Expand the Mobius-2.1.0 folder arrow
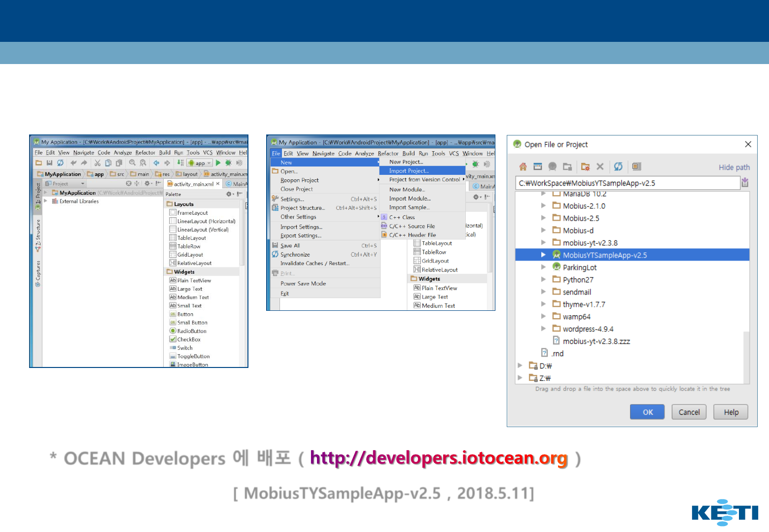Screen dimensions: 769x532 543,205
